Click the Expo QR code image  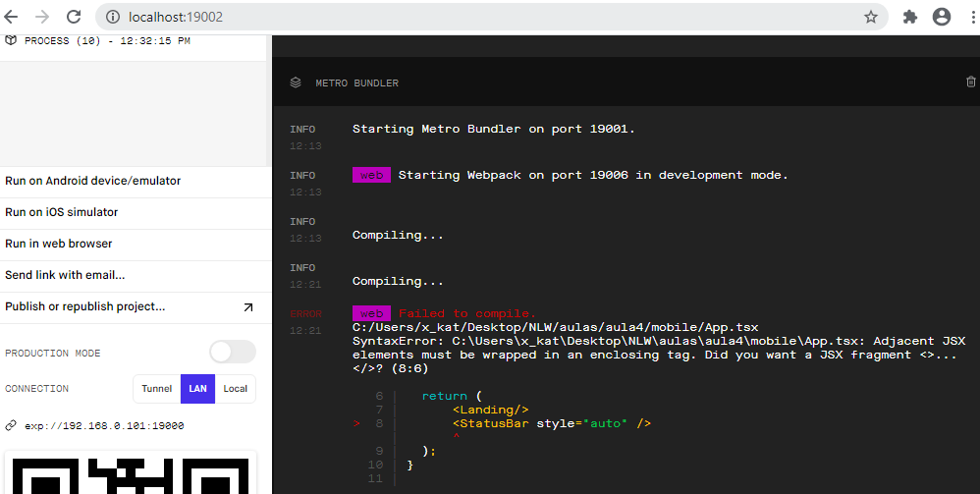[131, 472]
